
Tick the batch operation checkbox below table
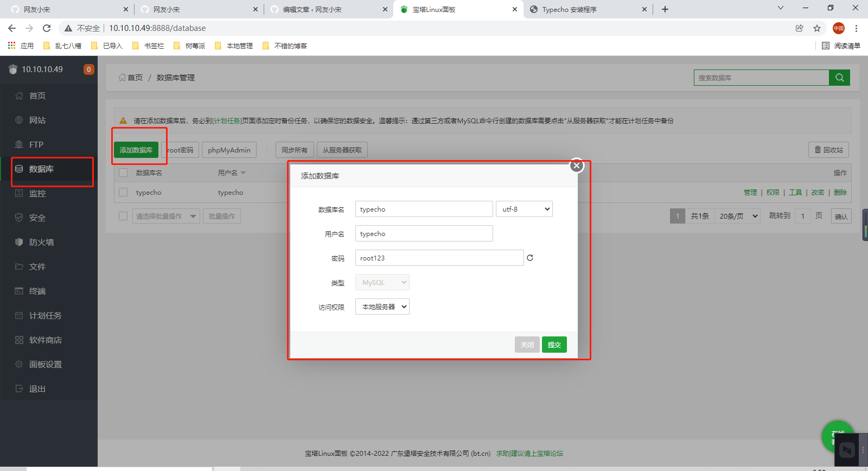123,216
